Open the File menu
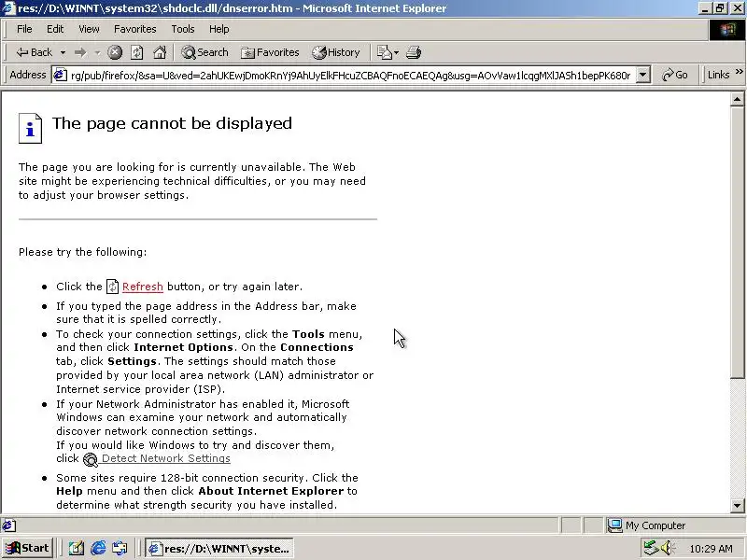747x560 pixels. coord(24,29)
